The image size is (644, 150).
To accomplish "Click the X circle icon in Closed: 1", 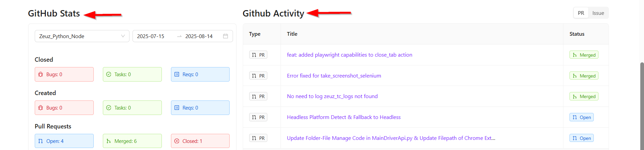I will pos(177,141).
